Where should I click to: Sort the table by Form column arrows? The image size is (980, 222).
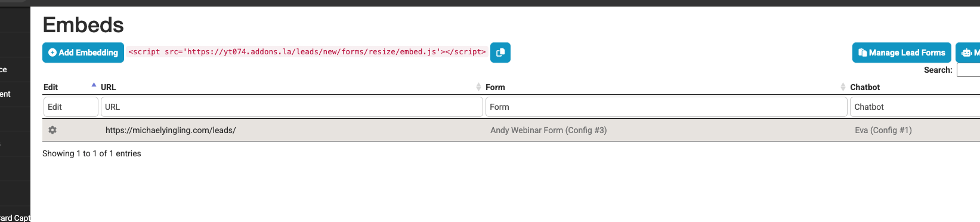(x=843, y=87)
